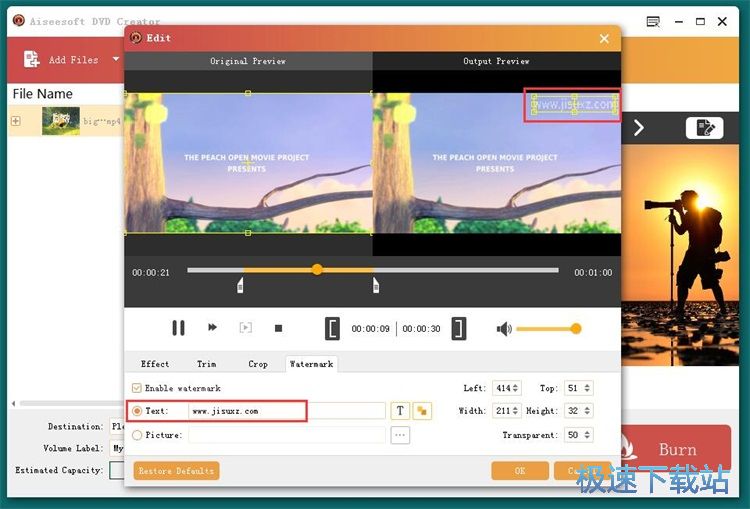
Task: Expand the big mp4 file row
Action: [x=16, y=121]
